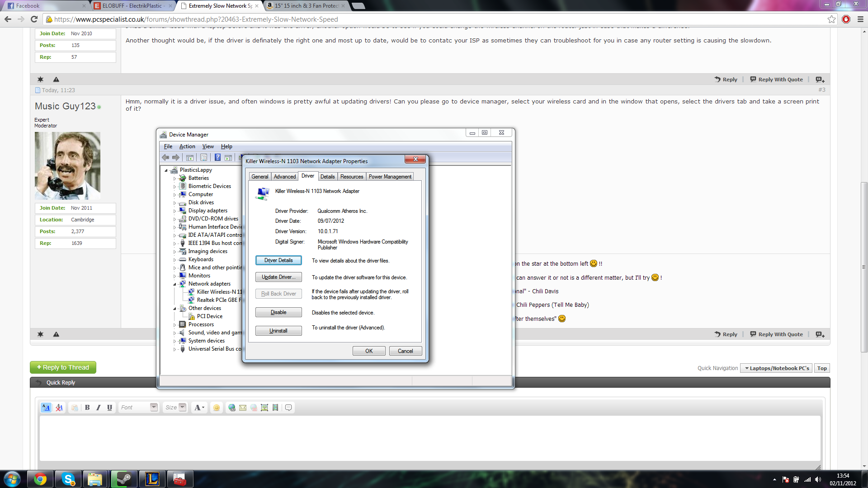Image resolution: width=868 pixels, height=488 pixels.
Task: Collapse the Network adapters tree node
Action: coord(175,284)
